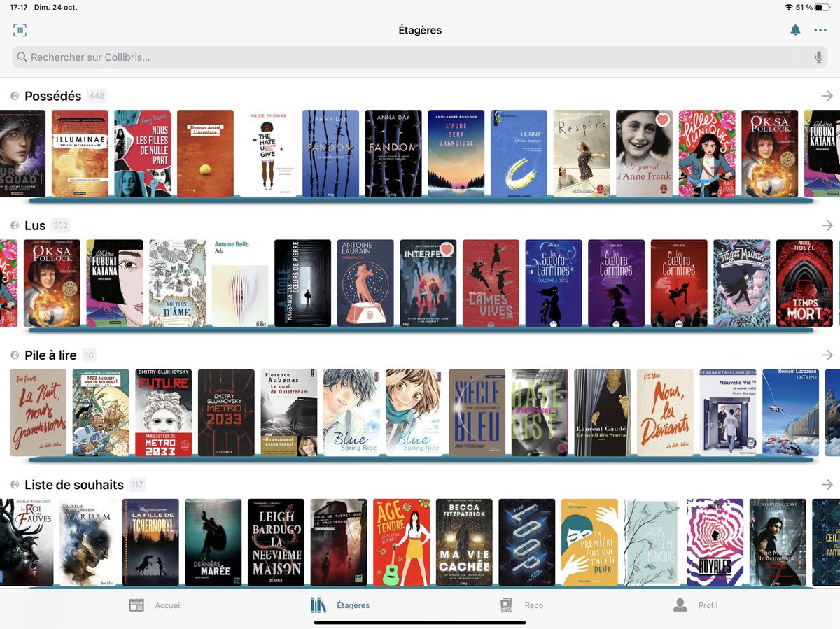Open La fille de Tchernobyl cover
The width and height of the screenshot is (840, 629).
(x=150, y=542)
